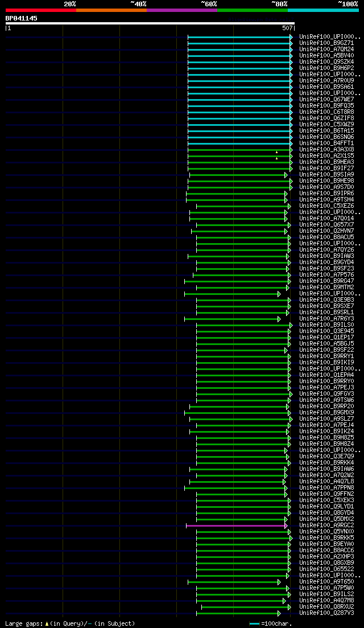Click the purple ~60% identity legend bar
Viewport: 364px width, 628px height.
[x=182, y=10]
